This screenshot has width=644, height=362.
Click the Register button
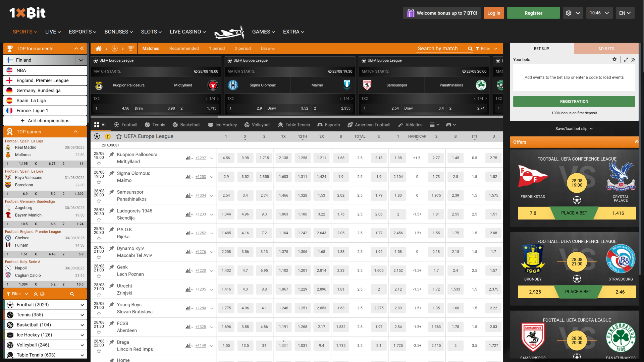click(x=533, y=13)
